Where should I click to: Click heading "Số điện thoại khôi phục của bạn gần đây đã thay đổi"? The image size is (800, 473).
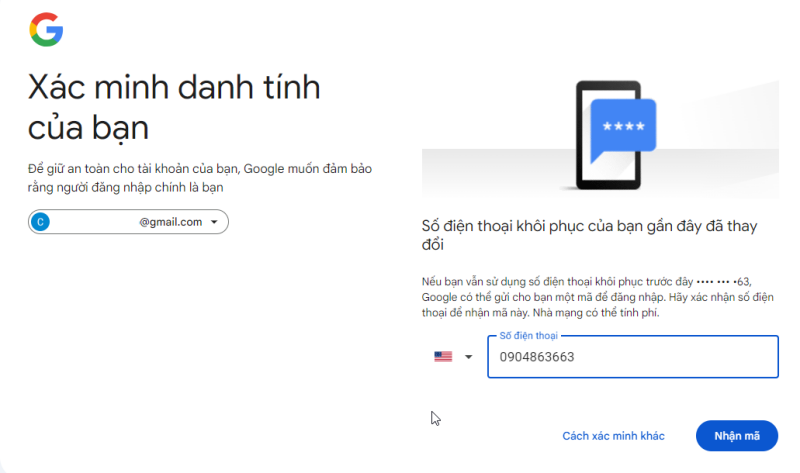click(590, 235)
